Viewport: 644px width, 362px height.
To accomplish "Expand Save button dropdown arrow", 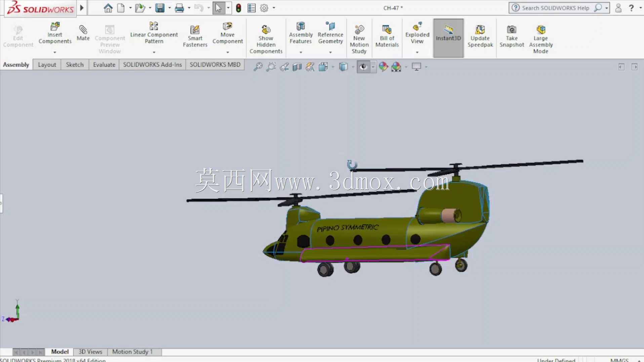I will pos(169,8).
